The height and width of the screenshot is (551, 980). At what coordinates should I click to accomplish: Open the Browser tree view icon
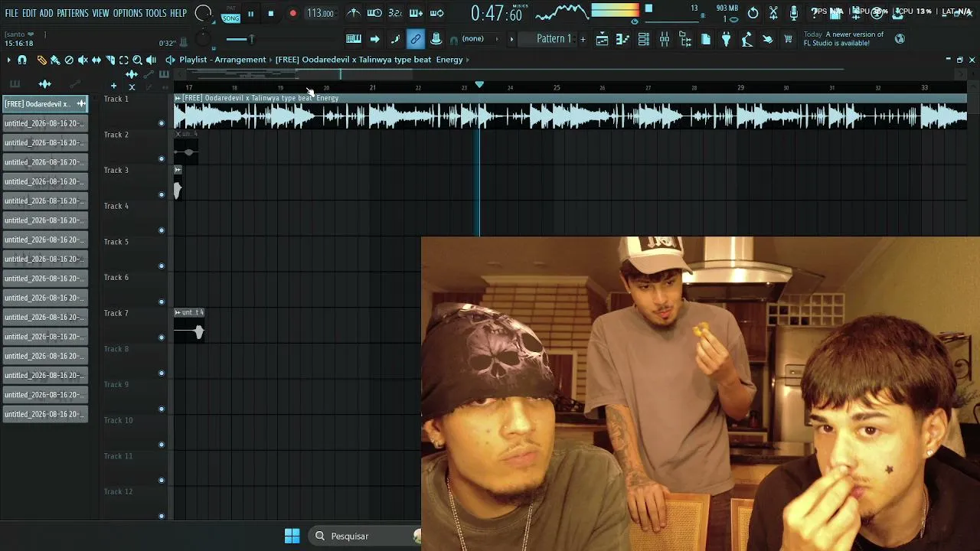(685, 39)
